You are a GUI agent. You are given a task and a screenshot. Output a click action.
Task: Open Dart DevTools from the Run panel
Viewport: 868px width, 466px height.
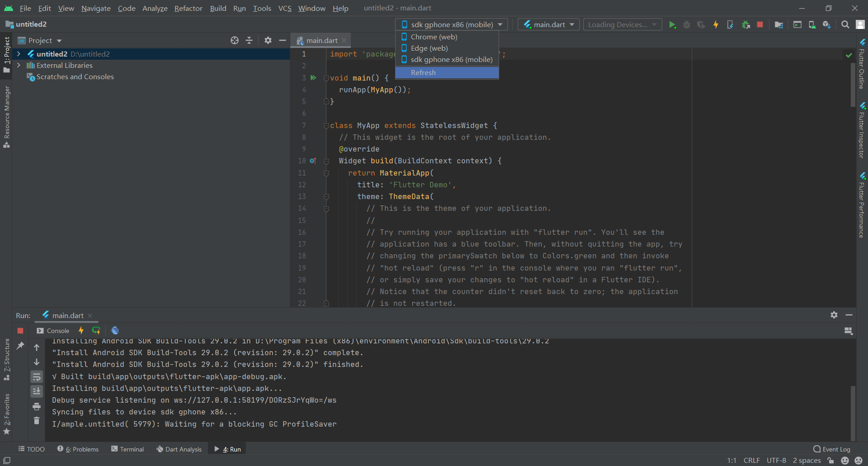[x=115, y=330]
